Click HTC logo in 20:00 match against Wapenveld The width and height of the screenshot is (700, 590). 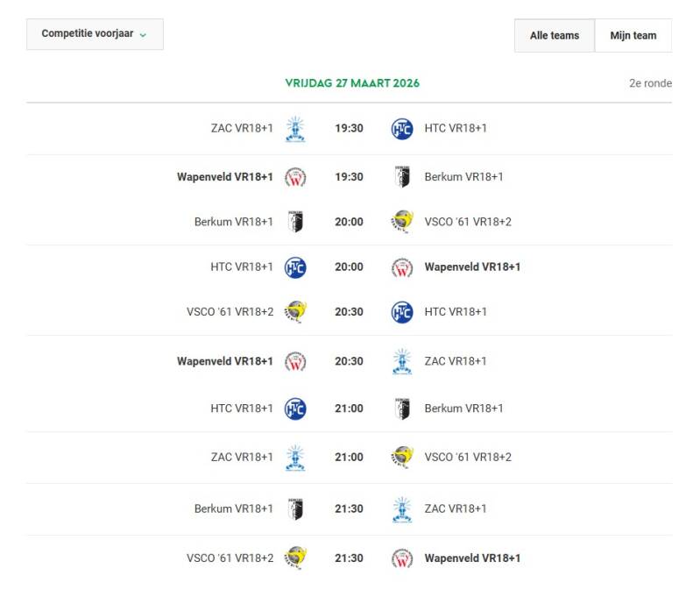[x=295, y=267]
